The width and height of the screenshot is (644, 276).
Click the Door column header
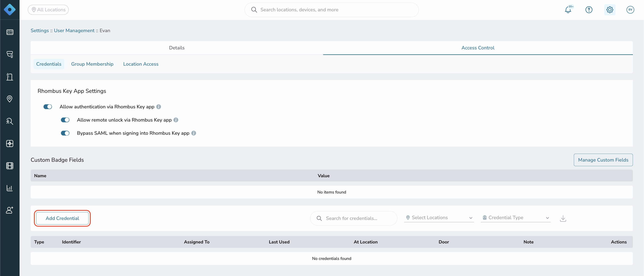click(444, 242)
